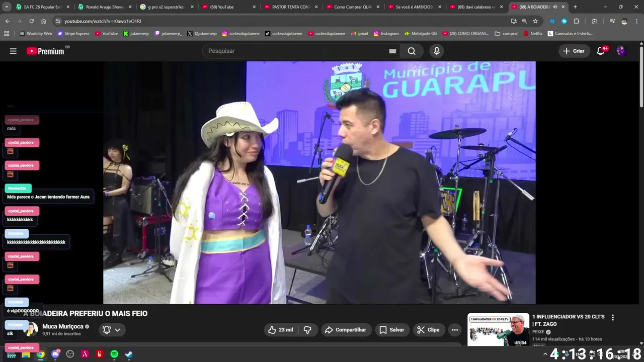Open the comprar bookmarks folder
This screenshot has width=644, height=362.
click(506, 34)
